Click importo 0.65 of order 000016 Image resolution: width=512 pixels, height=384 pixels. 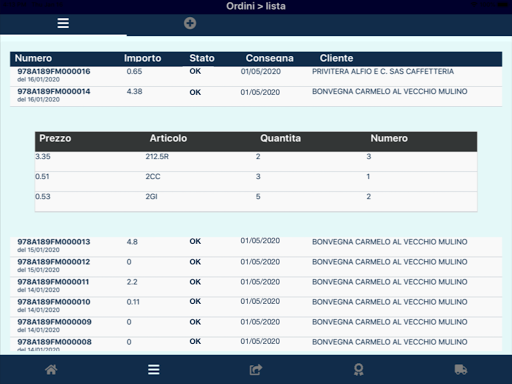[x=134, y=71]
